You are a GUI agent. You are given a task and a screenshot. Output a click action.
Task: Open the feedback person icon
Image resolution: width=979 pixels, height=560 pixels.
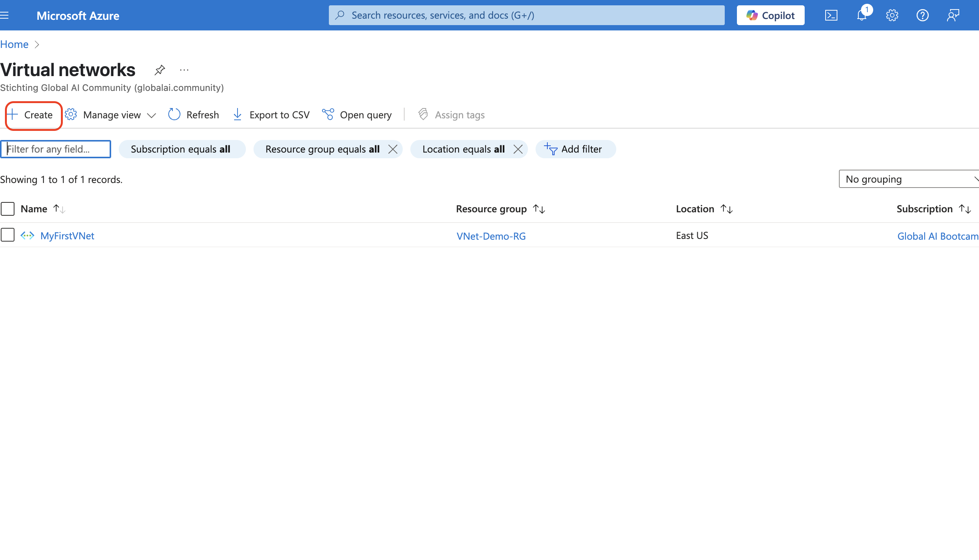[x=953, y=15]
